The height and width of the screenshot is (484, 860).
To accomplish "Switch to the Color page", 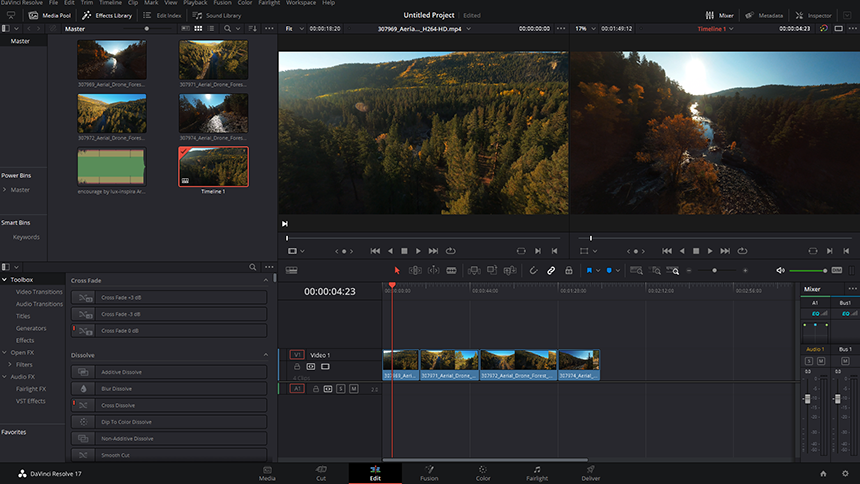I will [483, 473].
